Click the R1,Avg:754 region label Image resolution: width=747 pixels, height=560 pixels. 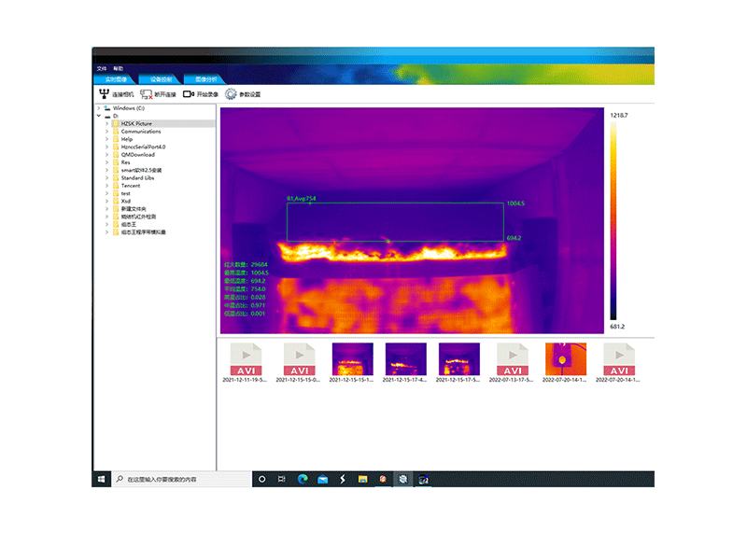click(301, 199)
